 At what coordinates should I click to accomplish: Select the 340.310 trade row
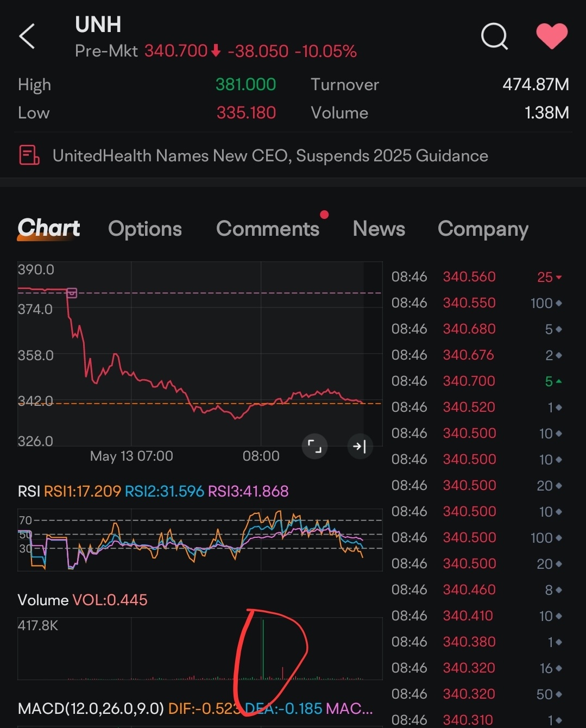tap(477, 720)
